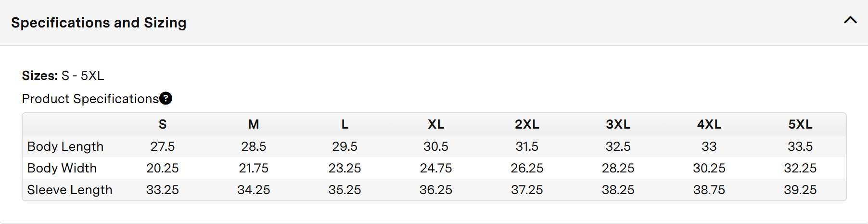This screenshot has width=868, height=224.
Task: Click the Body Width row label
Action: click(x=62, y=168)
